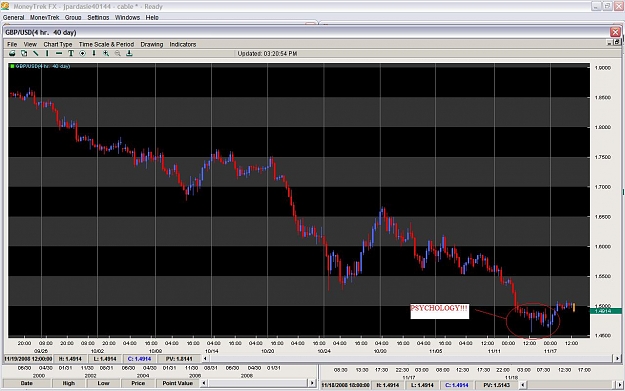Open the Settings menu

[98, 18]
